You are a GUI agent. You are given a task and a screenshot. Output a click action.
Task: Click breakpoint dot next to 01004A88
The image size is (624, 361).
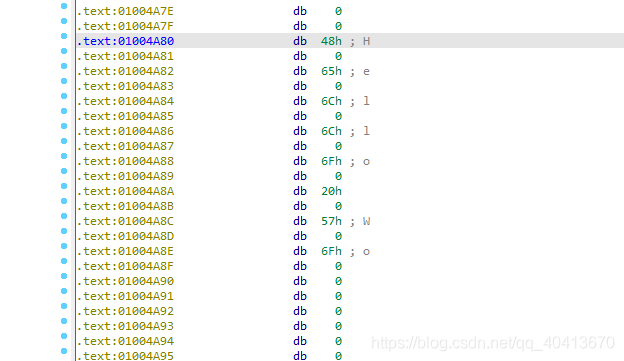click(64, 156)
